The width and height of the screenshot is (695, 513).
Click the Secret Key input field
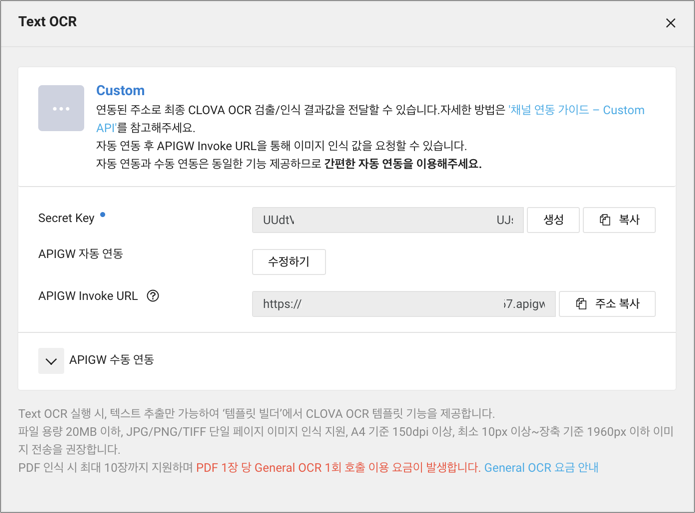tap(388, 220)
